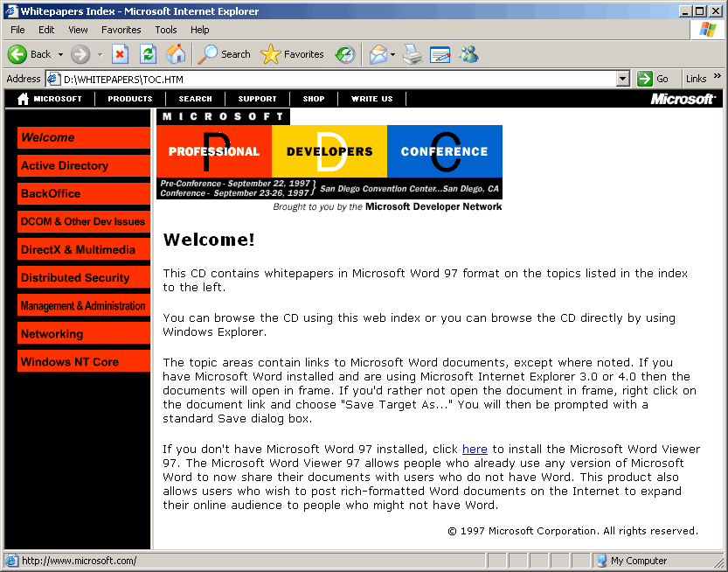Click 'Microsoft Developer Network' caption text
The width and height of the screenshot is (728, 572).
point(433,206)
